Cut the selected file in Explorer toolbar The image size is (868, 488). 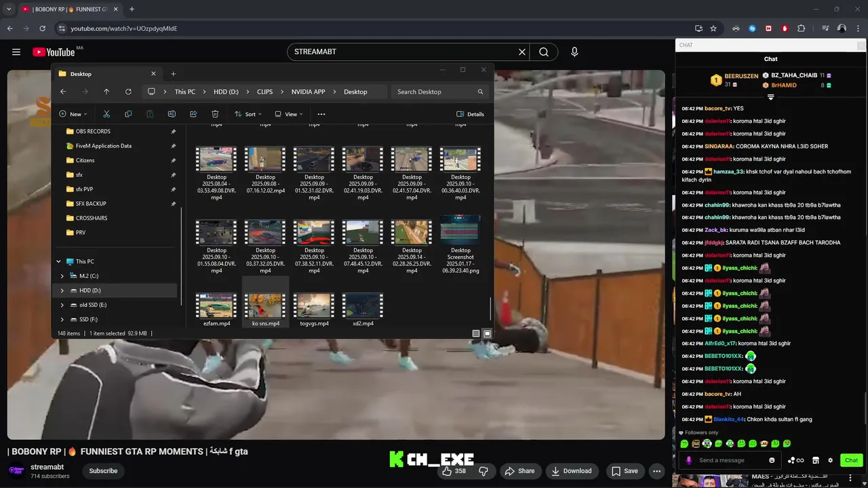point(106,114)
